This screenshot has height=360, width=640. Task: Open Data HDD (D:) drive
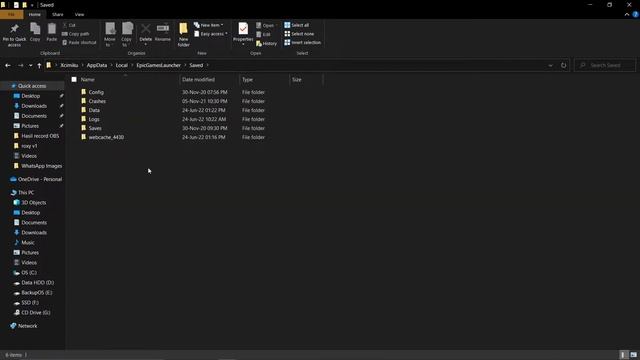click(38, 282)
